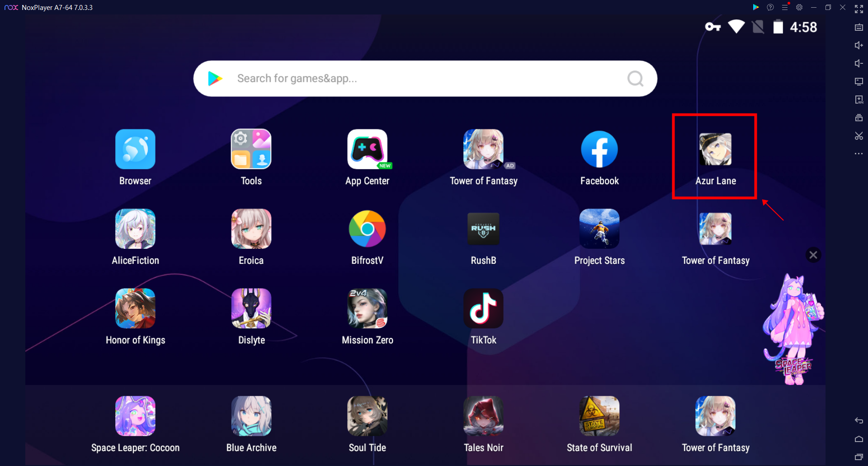Open AliceFiction game
Screen dimensions: 868x466
tap(135, 229)
